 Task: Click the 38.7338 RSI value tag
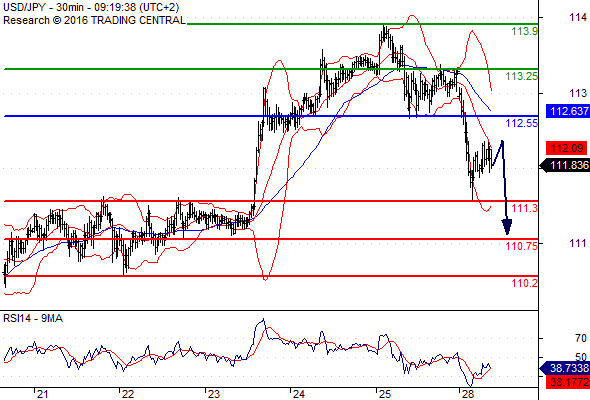565,368
